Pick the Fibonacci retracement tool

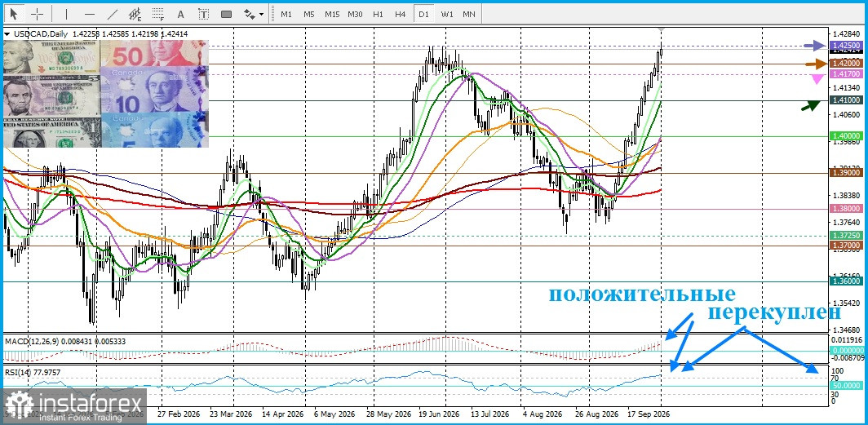click(x=158, y=14)
